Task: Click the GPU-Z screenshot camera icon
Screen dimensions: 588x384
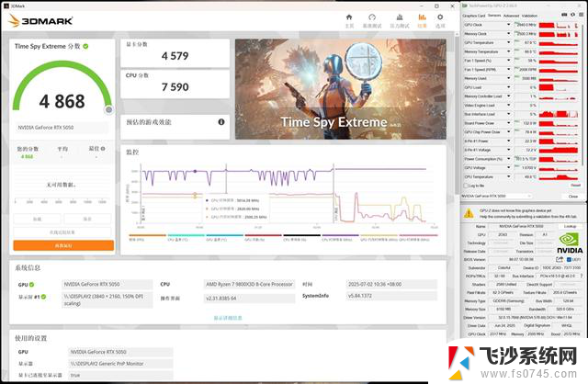Action: pyautogui.click(x=564, y=15)
